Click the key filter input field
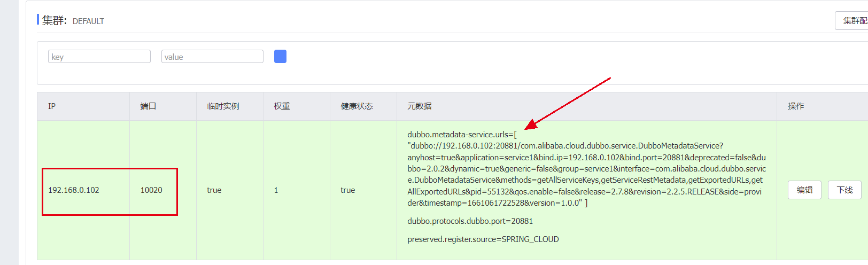Screen dimensions: 868x265 click(x=99, y=57)
